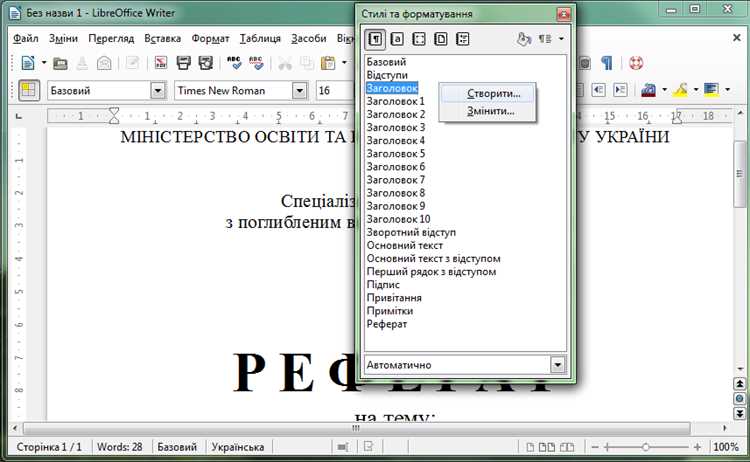Image resolution: width=750 pixels, height=462 pixels.
Task: Click Decrease Indent icon
Action: [598, 90]
